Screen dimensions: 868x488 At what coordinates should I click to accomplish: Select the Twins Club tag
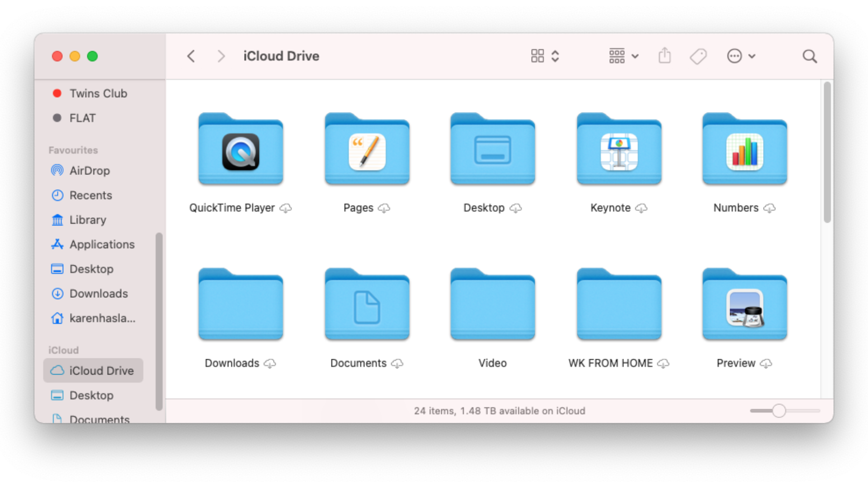pos(98,94)
